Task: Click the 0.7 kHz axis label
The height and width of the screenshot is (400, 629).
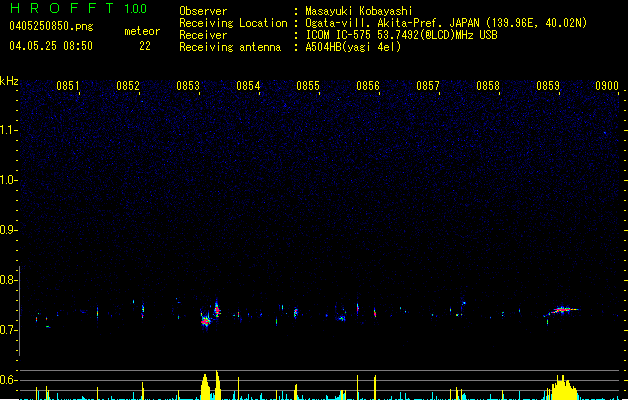Action: tap(8, 330)
